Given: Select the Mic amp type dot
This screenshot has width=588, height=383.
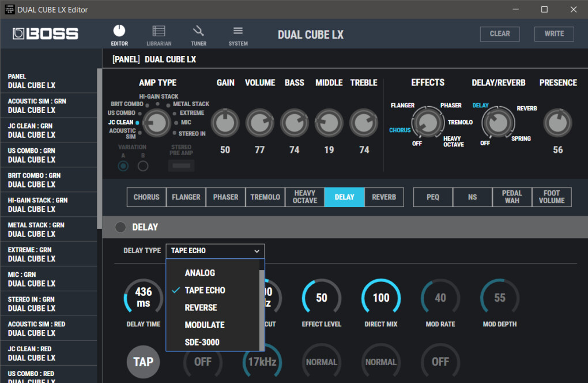Looking at the screenshot, I should click(176, 123).
